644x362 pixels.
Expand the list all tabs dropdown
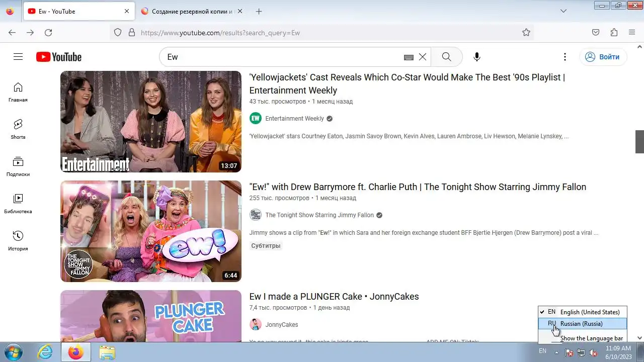[x=563, y=11]
